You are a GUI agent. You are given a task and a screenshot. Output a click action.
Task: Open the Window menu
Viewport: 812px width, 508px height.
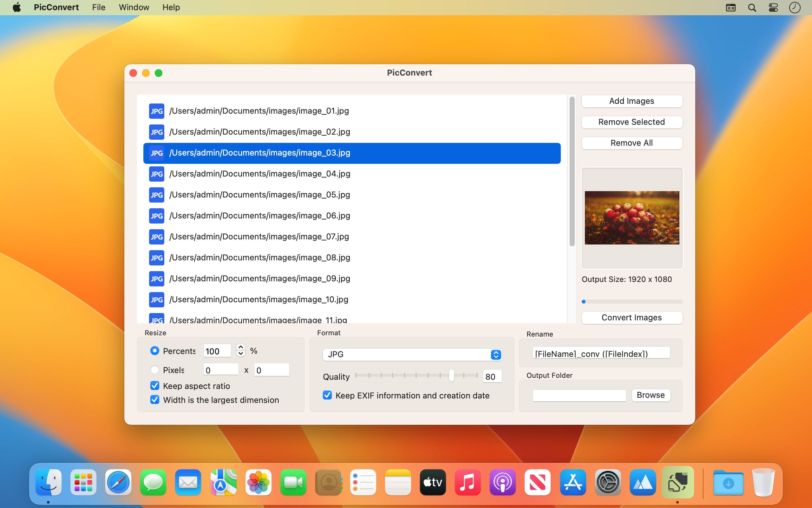134,7
